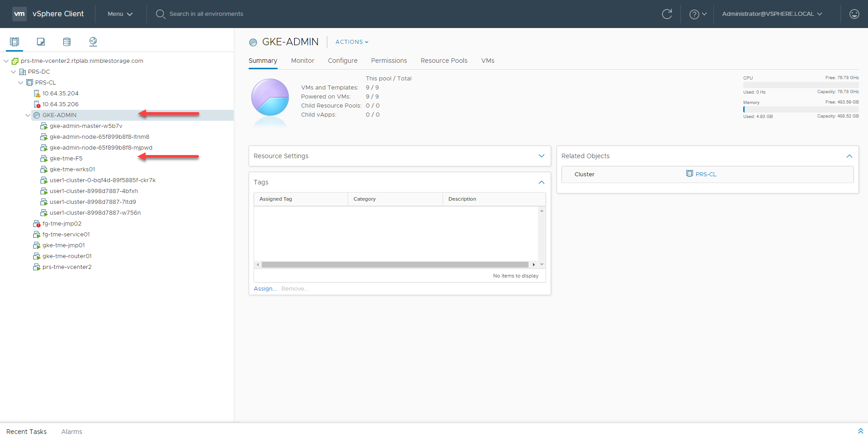Click the Tags table scroll-right arrow
Screen dimensions: 868x438
pos(534,264)
